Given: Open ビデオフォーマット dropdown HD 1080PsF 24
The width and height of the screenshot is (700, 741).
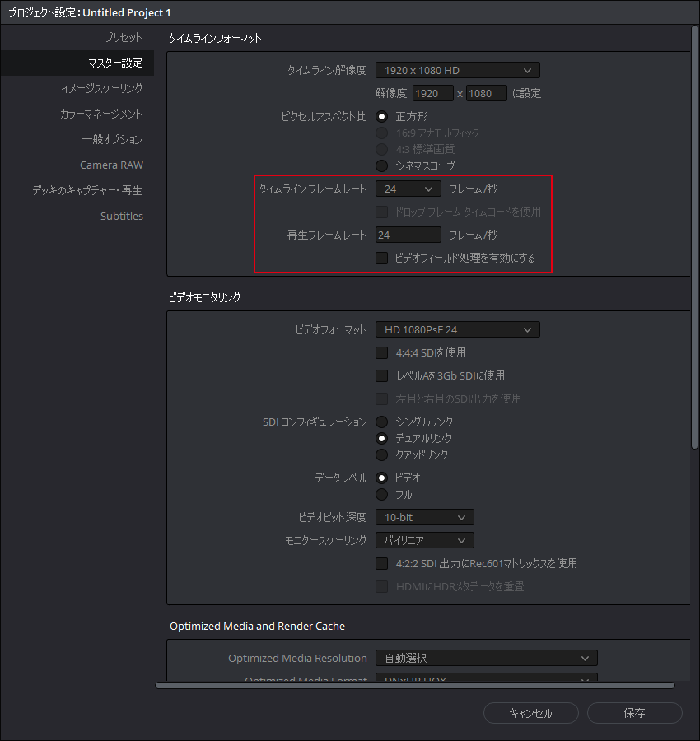Looking at the screenshot, I should (x=458, y=330).
